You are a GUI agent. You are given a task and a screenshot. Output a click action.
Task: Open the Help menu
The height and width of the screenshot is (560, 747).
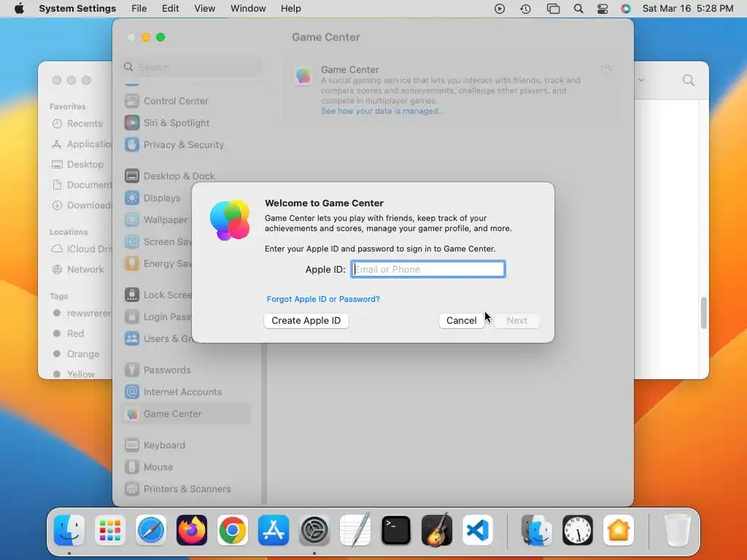tap(290, 9)
